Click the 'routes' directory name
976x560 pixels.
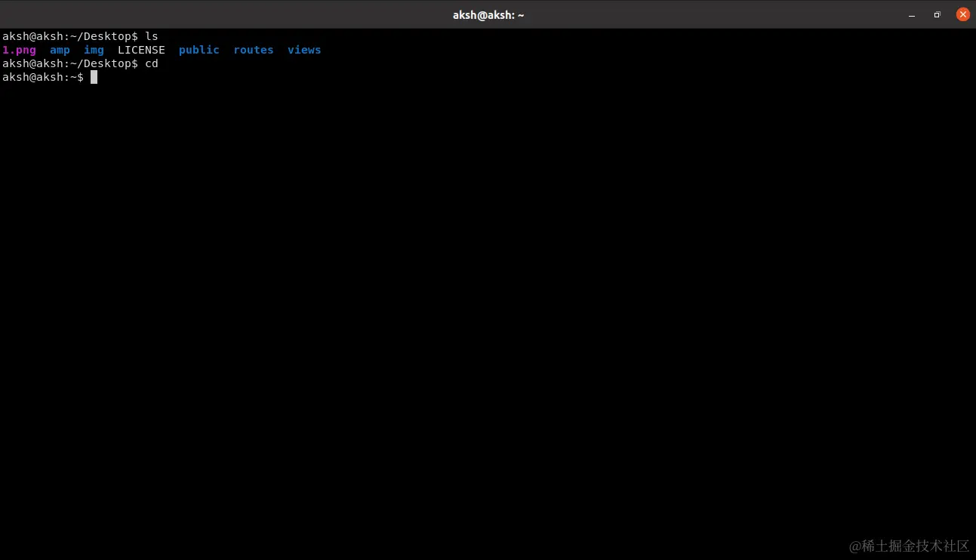point(254,50)
